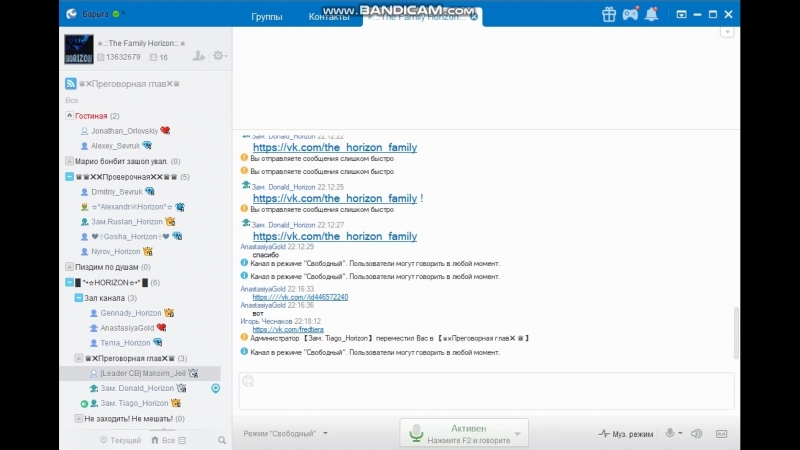Click the RaidCall logo icon
Image resolution: width=800 pixels, height=450 pixels.
[71, 14]
